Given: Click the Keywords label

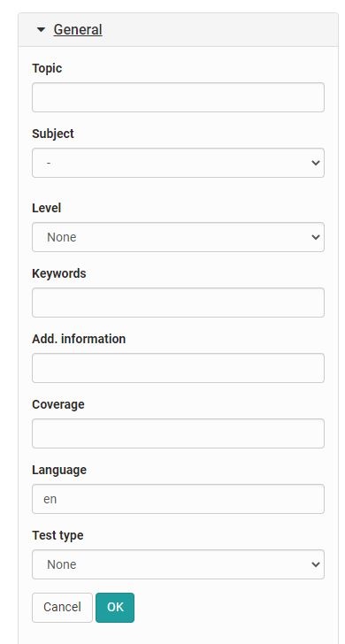Looking at the screenshot, I should pos(59,273).
